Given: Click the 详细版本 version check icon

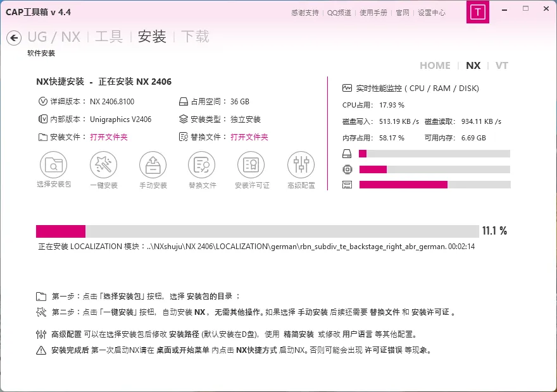Looking at the screenshot, I should click(x=42, y=101).
